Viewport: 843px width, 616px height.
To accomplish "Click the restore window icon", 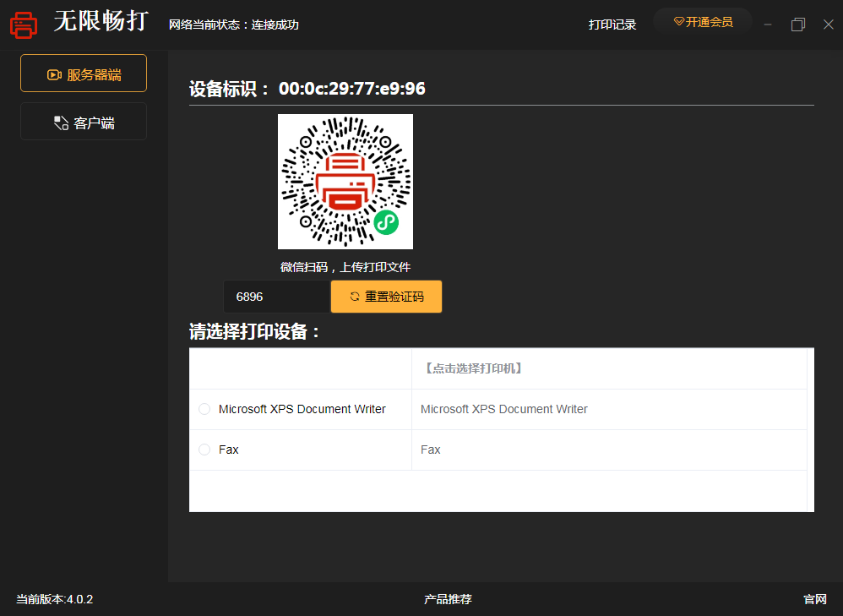I will 797,25.
